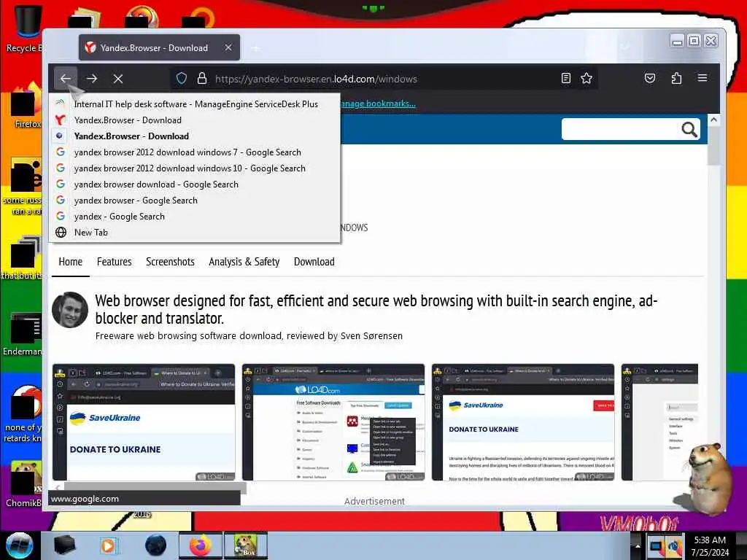Stop loading the page with X button
747x560 pixels.
118,79
